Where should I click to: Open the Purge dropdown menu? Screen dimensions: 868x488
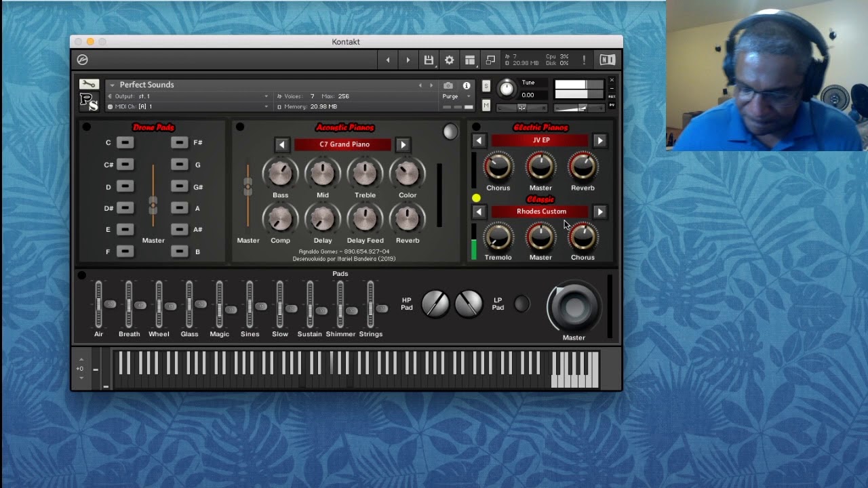tap(455, 96)
